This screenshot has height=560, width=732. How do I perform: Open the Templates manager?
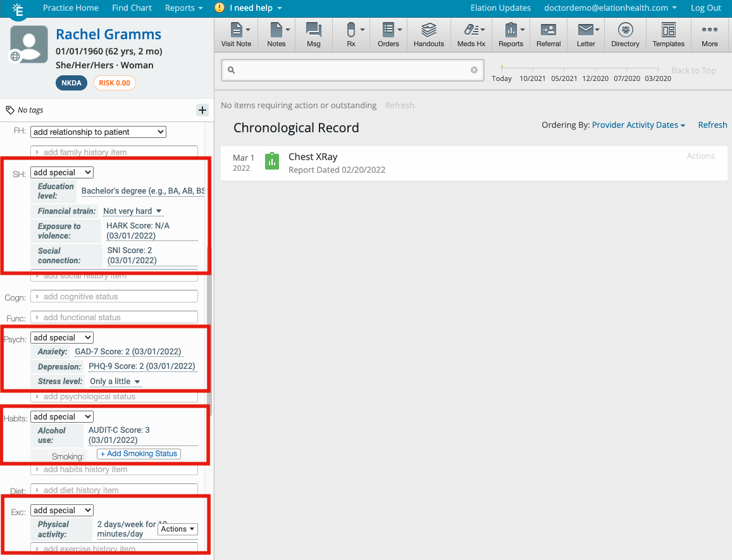point(668,34)
